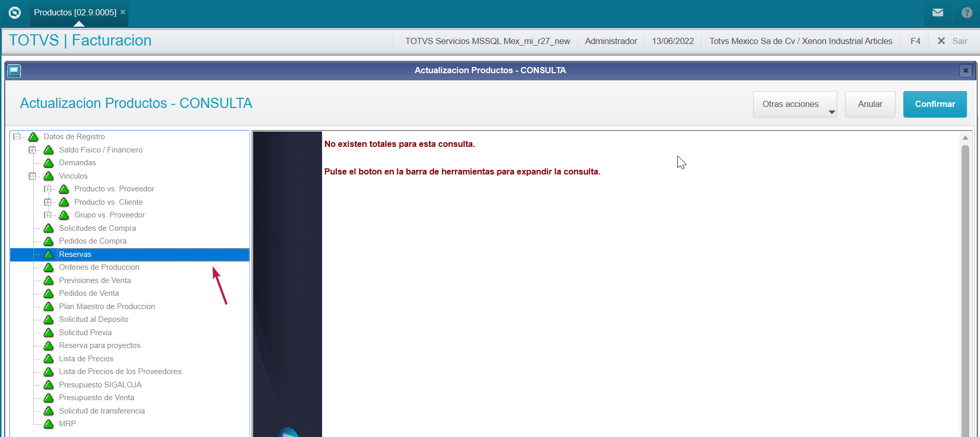The height and width of the screenshot is (437, 980).
Task: Select the Productos [02.9.0005] tab
Action: coord(75,12)
